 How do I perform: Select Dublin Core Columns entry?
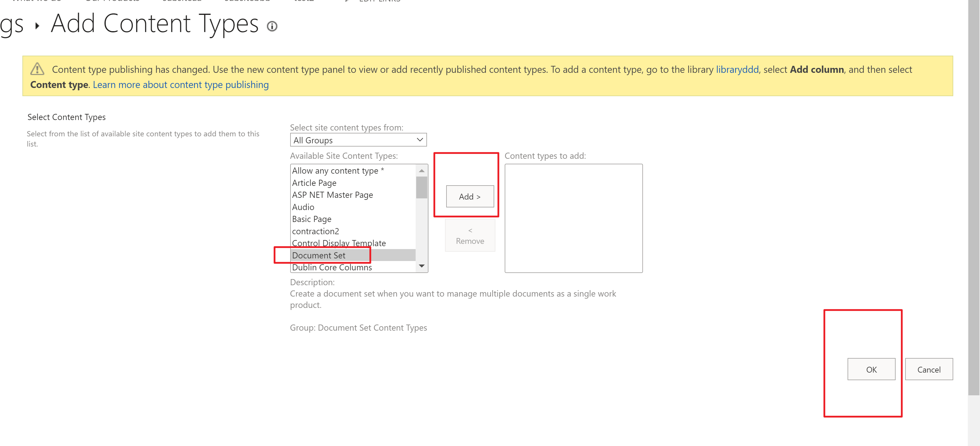tap(353, 267)
